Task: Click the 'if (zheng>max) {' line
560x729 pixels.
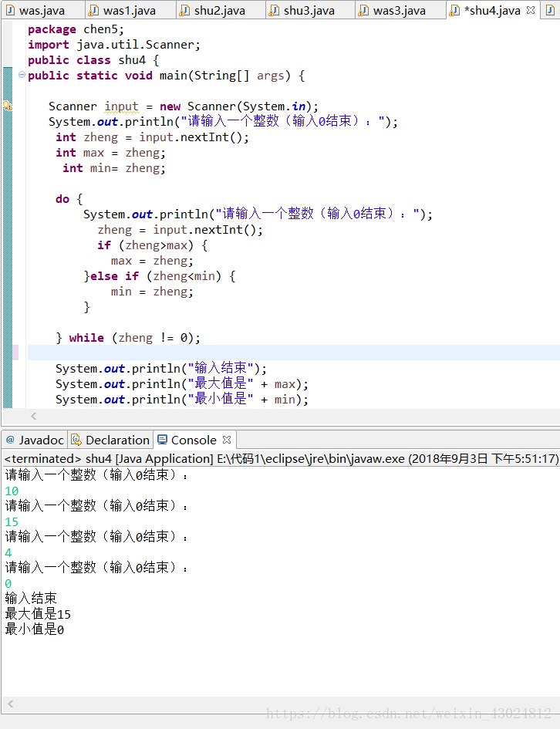Action: (153, 245)
